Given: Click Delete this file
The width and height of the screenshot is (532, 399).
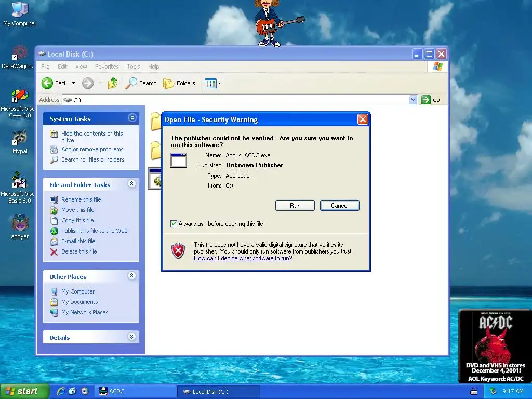Looking at the screenshot, I should [79, 251].
